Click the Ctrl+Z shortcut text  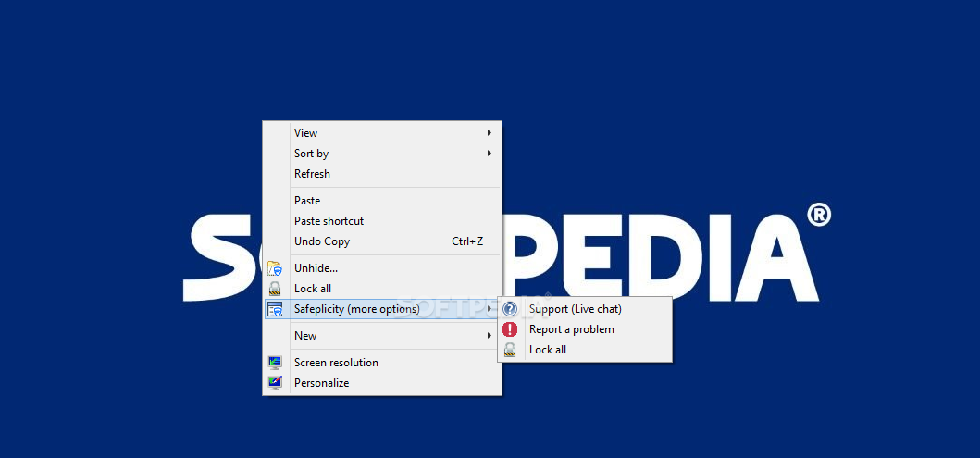pyautogui.click(x=467, y=241)
